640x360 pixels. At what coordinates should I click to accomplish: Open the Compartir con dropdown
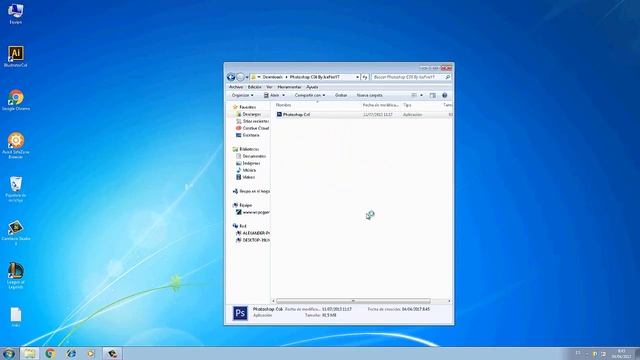(310, 96)
